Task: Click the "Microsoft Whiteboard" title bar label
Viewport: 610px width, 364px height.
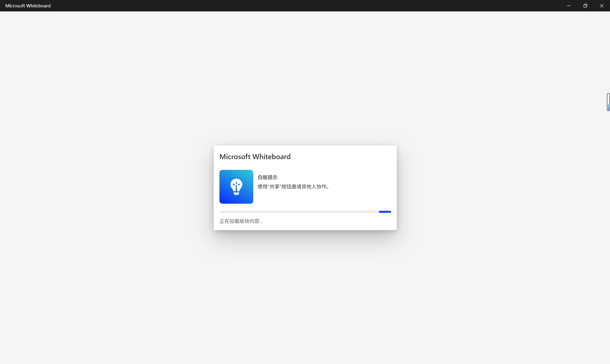Action: [28, 6]
